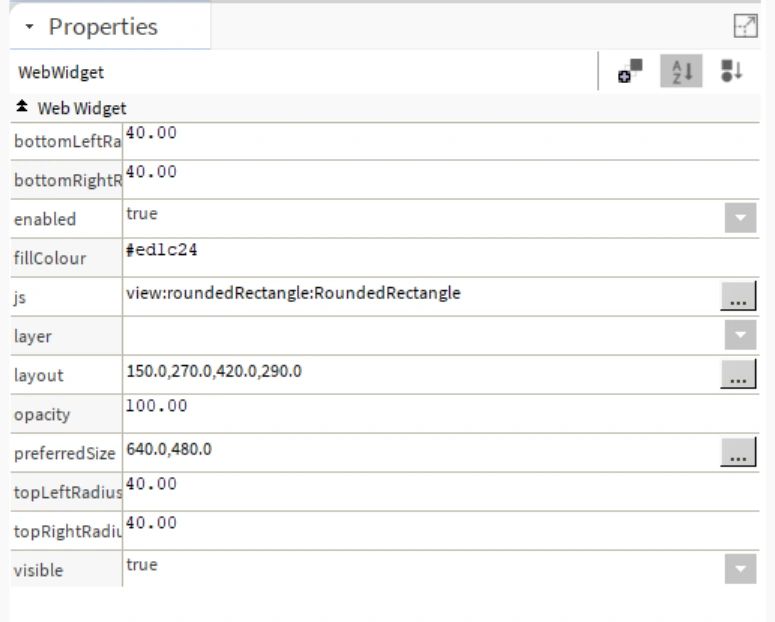Select the Properties tab
This screenshot has width=775, height=622.
pos(103,27)
